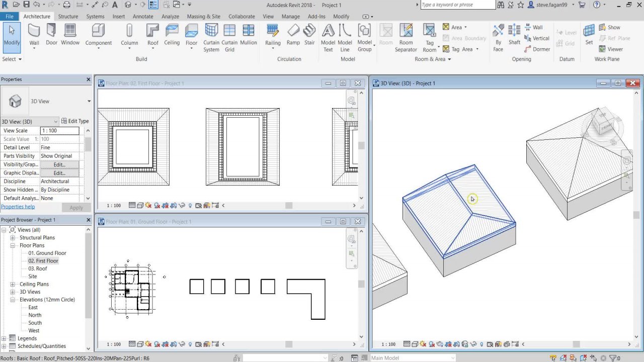Switch to the Annotate ribbon tab
The height and width of the screenshot is (362, 644).
coord(142,16)
